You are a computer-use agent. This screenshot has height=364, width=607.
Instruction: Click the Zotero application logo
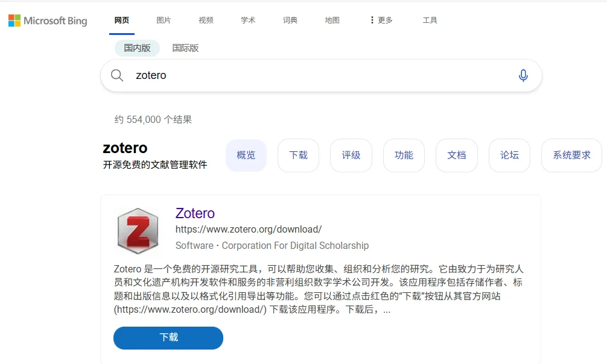click(137, 231)
